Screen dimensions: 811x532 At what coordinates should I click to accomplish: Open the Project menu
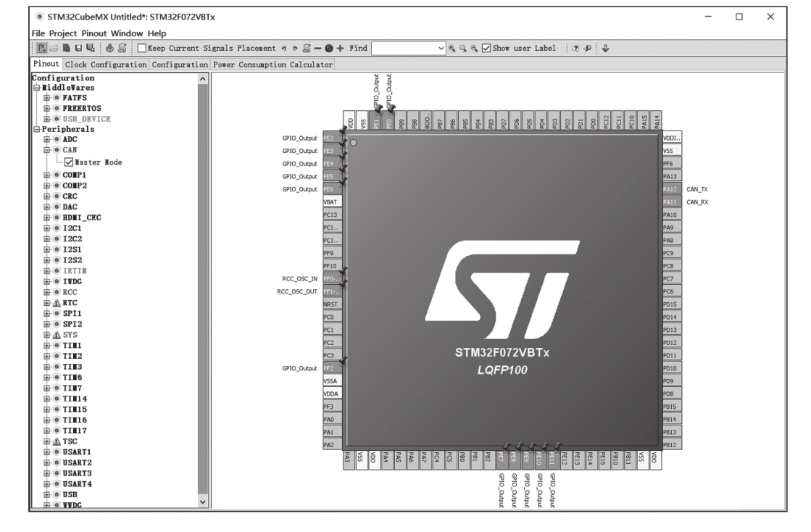click(x=63, y=33)
